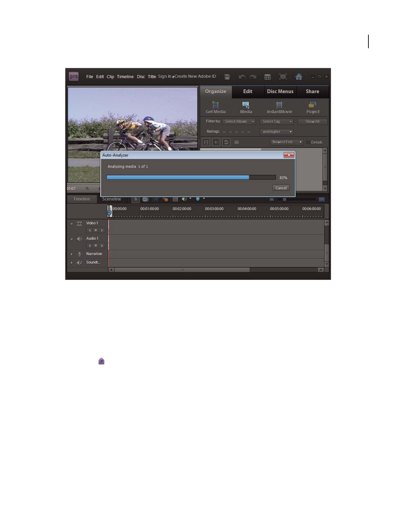This screenshot has height=532, width=416.
Task: Switch to the Disc Menus tab
Action: coord(280,92)
